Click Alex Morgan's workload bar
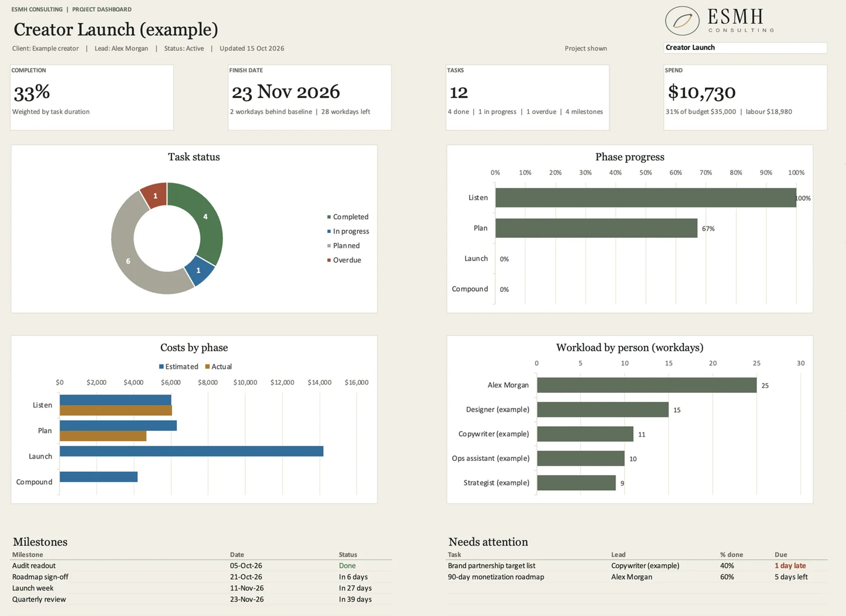This screenshot has height=616, width=846. click(x=647, y=385)
